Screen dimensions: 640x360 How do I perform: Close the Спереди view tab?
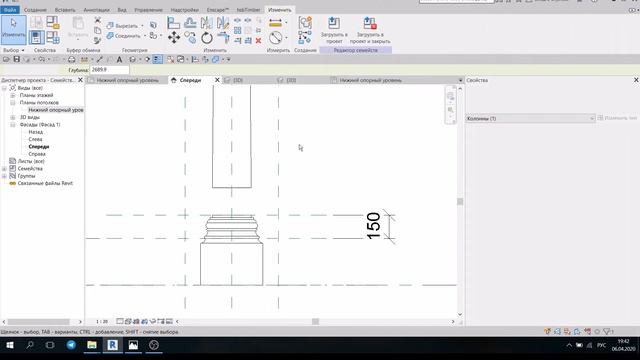[x=217, y=80]
